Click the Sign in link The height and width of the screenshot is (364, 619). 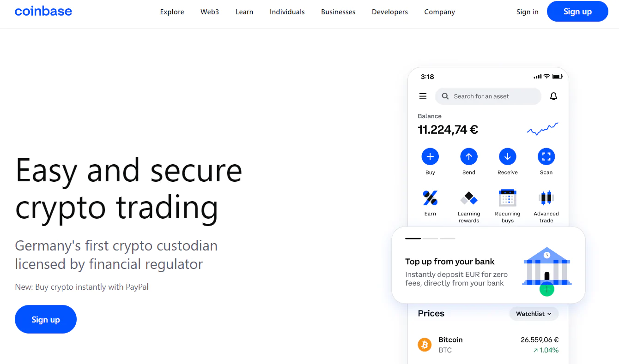[528, 12]
